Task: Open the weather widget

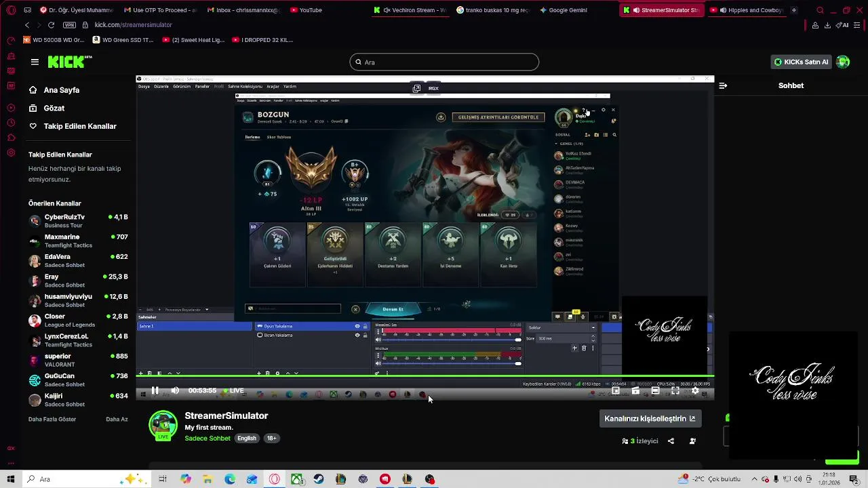Action: point(709,479)
